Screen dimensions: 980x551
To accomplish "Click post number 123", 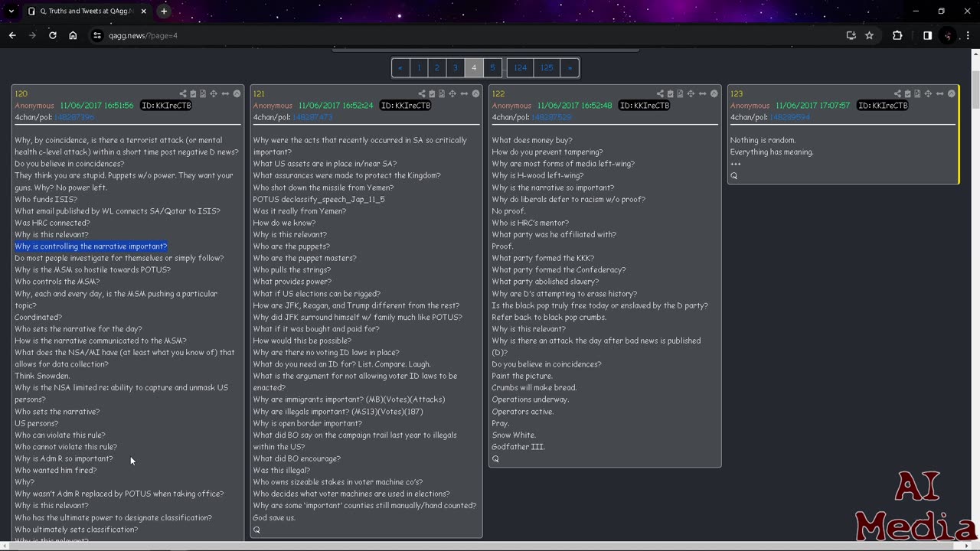I will point(737,93).
